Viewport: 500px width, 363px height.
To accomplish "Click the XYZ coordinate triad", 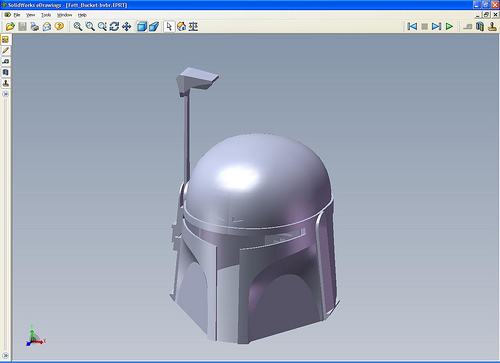I will (35, 336).
